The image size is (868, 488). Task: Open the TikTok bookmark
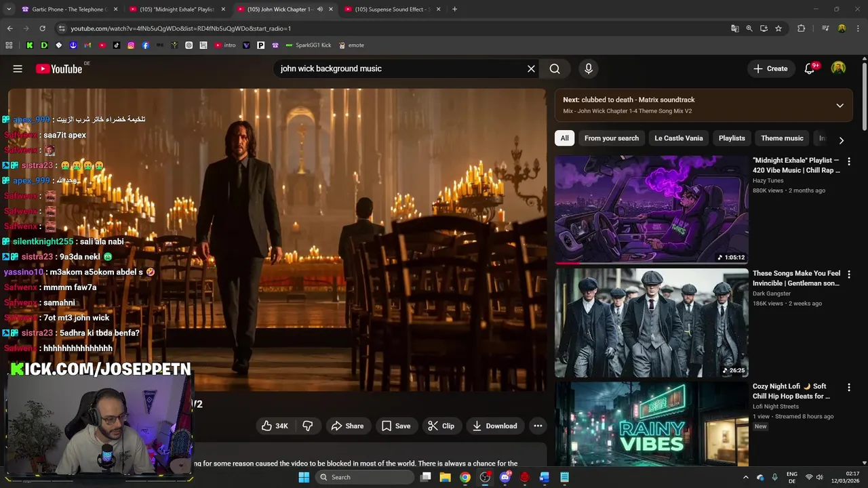coord(117,45)
